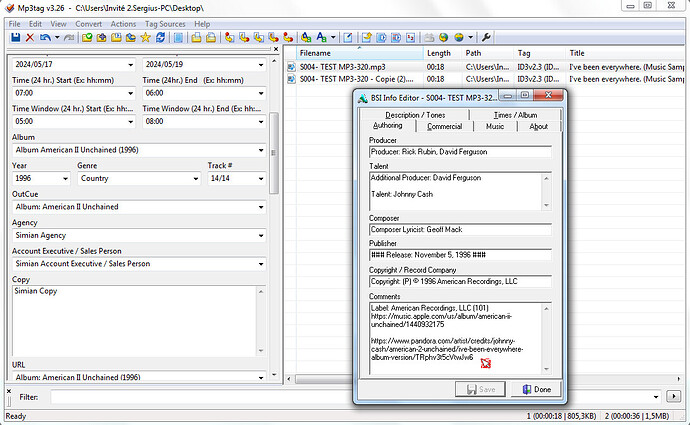Viewport: 690px width, 425px height.
Task: Click the freedb globe icon
Action: (x=444, y=38)
